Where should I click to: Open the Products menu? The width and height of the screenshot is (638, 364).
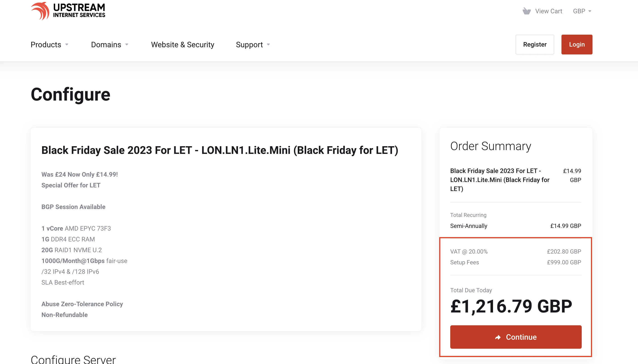pyautogui.click(x=50, y=45)
